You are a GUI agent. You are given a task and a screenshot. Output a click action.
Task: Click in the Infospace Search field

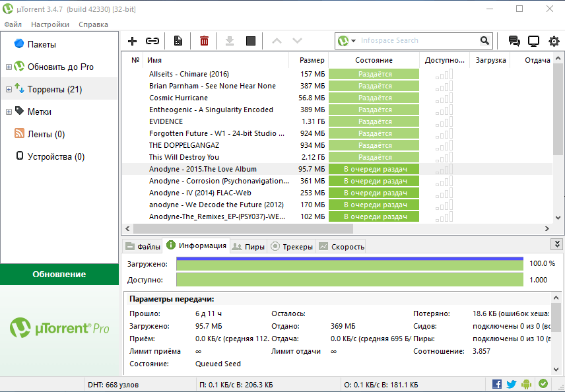418,41
